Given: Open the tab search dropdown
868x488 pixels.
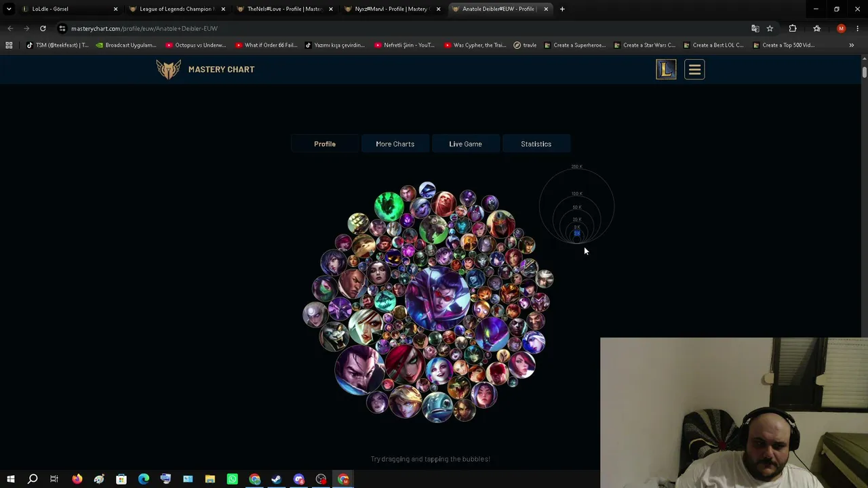Looking at the screenshot, I should (x=9, y=9).
